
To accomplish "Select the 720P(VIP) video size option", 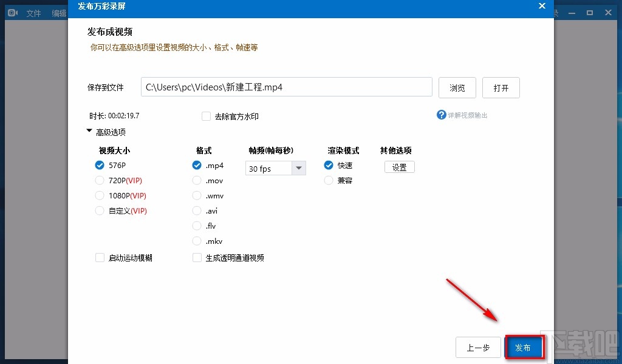I will tap(99, 180).
